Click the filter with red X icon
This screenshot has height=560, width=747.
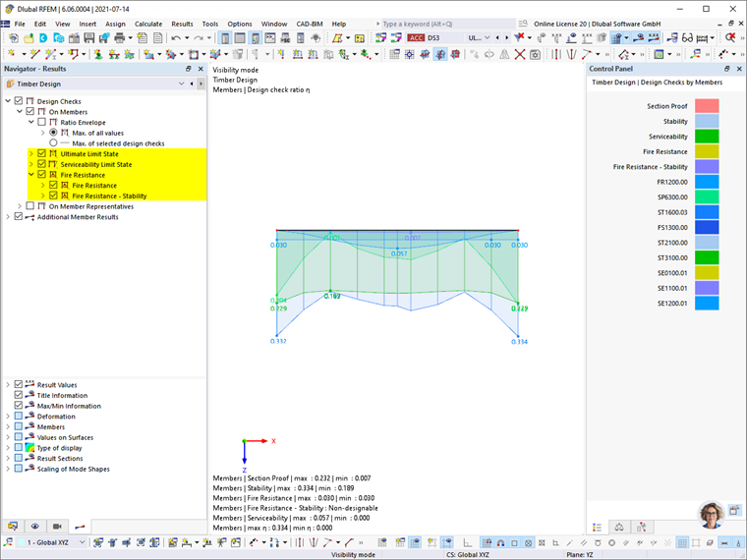coord(520,38)
